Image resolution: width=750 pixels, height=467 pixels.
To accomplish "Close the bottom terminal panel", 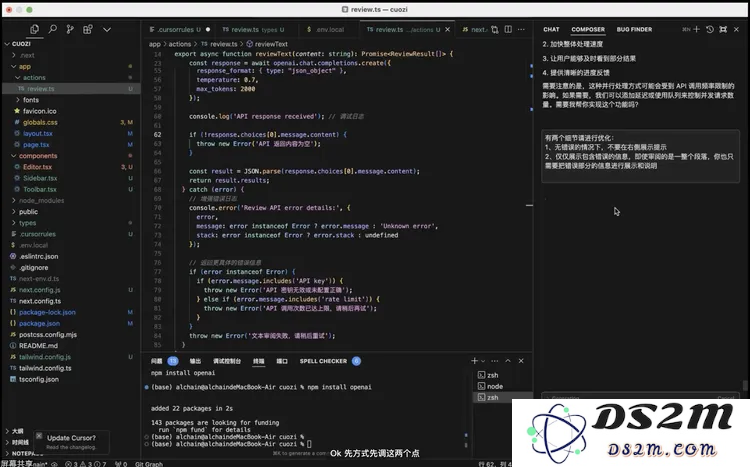I will pos(521,361).
